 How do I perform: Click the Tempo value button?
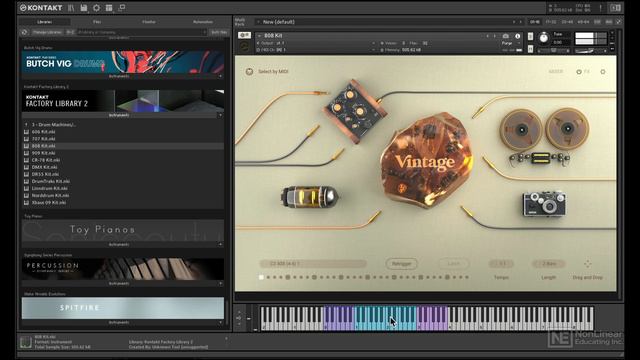pos(501,264)
